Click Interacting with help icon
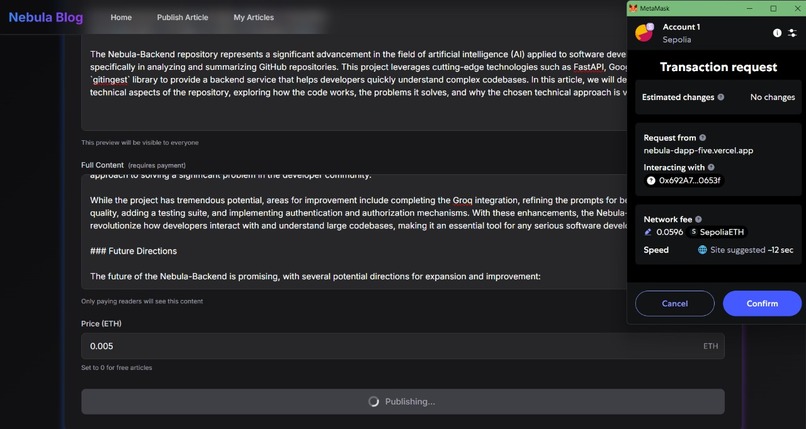 click(x=711, y=167)
